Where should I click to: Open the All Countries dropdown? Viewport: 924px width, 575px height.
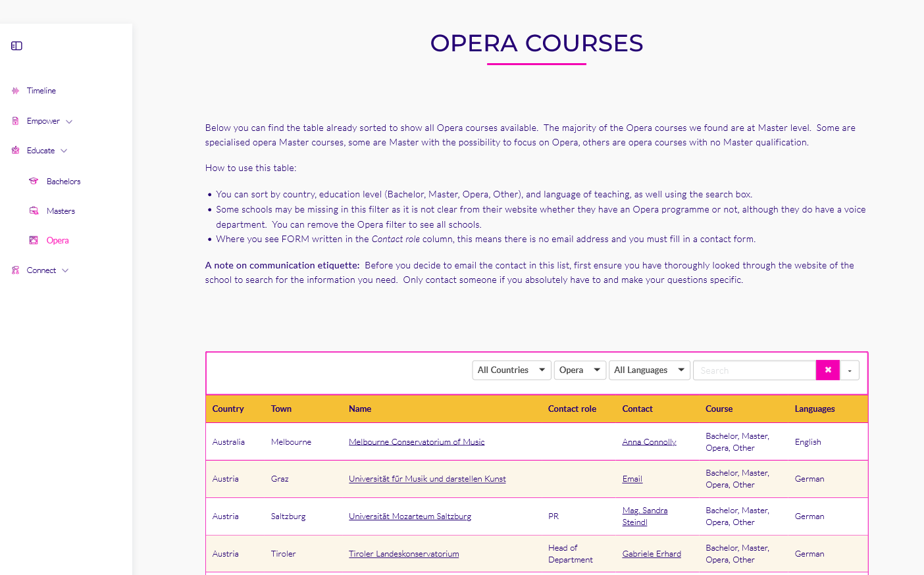[x=511, y=370]
